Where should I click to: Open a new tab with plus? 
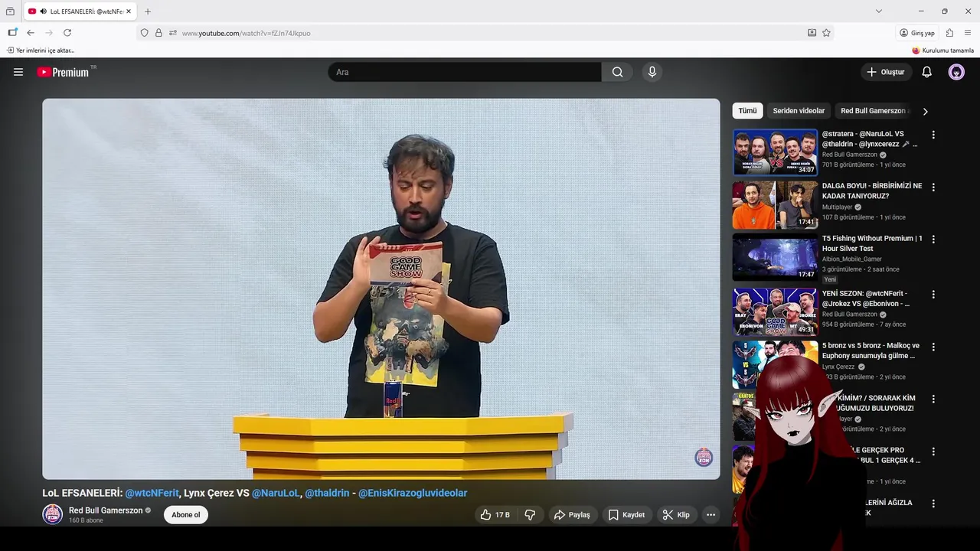pos(148,11)
